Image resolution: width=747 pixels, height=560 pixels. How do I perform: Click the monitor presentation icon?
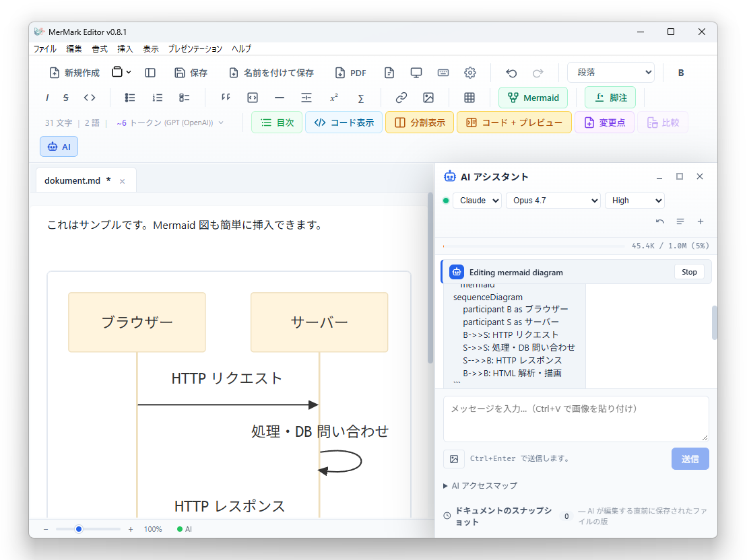(x=416, y=73)
